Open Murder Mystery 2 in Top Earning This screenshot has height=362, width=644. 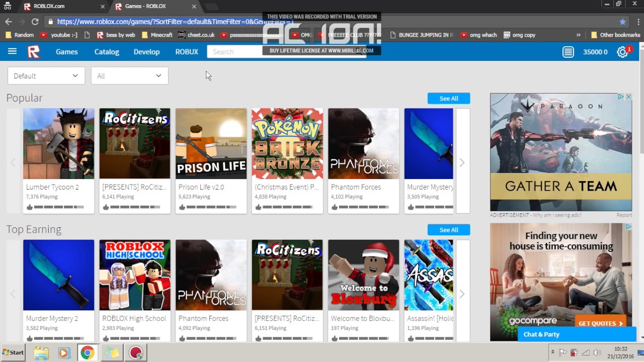58,275
